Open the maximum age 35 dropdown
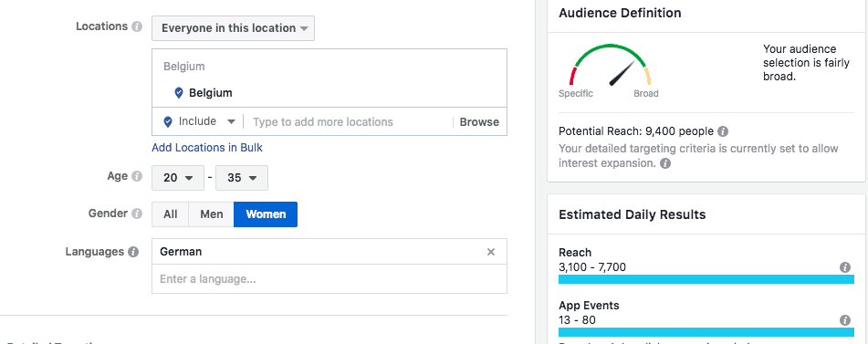868x344 pixels. coord(242,178)
